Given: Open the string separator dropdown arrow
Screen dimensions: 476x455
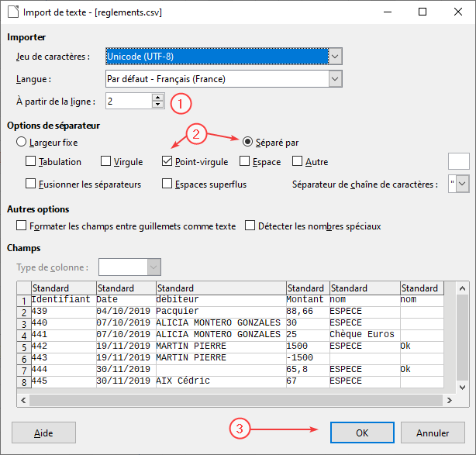Looking at the screenshot, I should pyautogui.click(x=463, y=184).
